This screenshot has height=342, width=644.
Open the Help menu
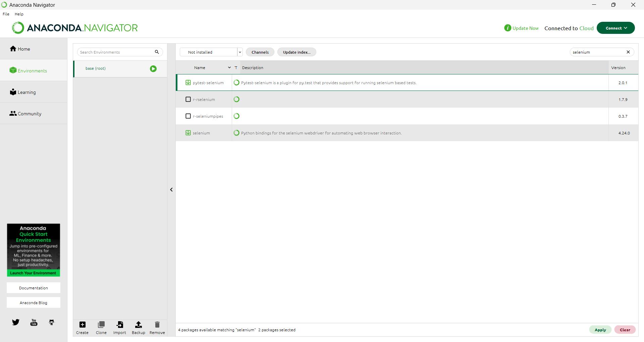tap(19, 14)
